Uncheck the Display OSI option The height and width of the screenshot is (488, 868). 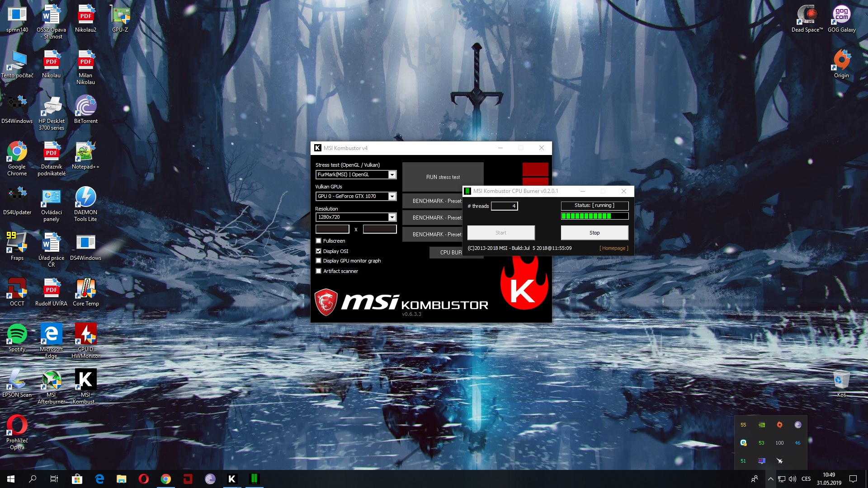tap(319, 251)
